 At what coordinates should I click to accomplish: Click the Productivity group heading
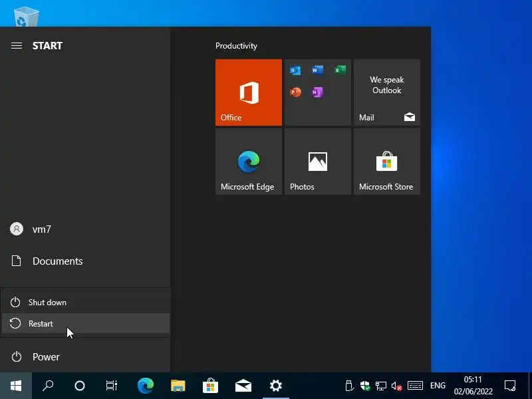[236, 46]
